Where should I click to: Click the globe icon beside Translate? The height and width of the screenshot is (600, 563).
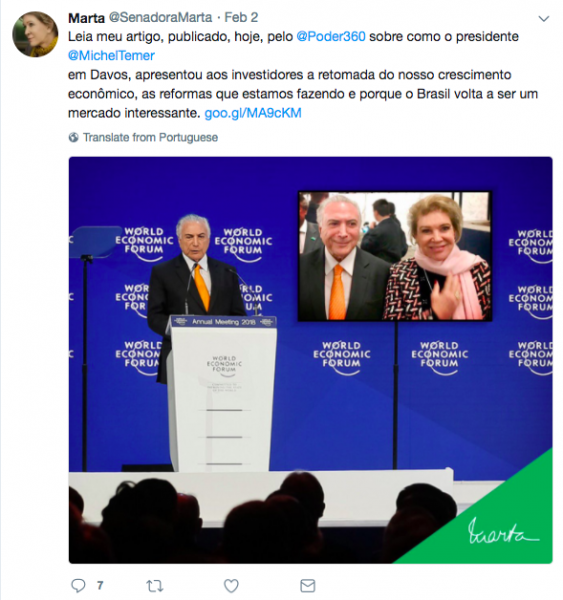pyautogui.click(x=73, y=137)
